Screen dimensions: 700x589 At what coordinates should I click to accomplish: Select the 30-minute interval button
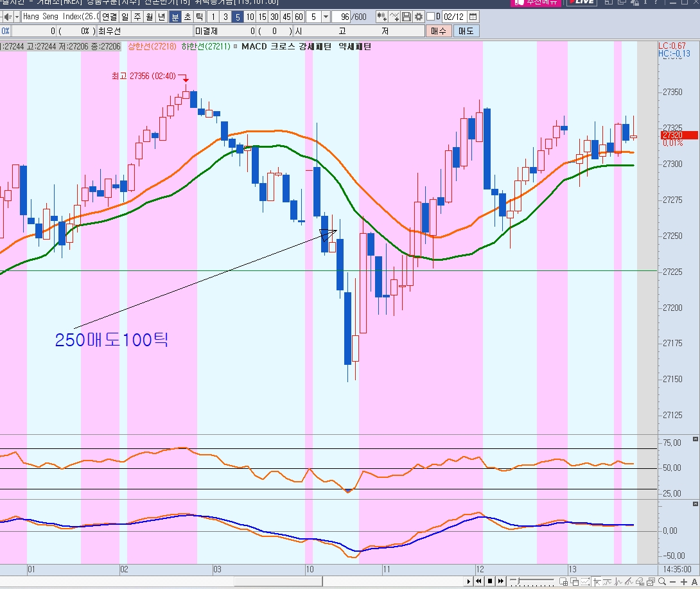[274, 17]
